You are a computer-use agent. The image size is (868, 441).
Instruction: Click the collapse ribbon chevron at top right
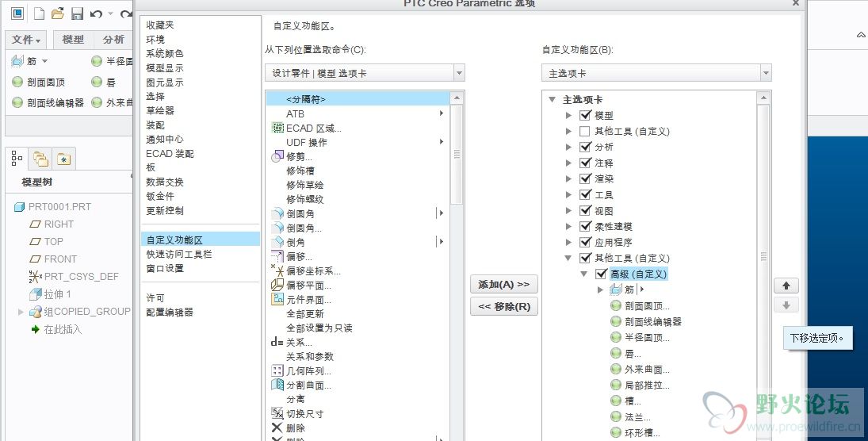click(862, 36)
